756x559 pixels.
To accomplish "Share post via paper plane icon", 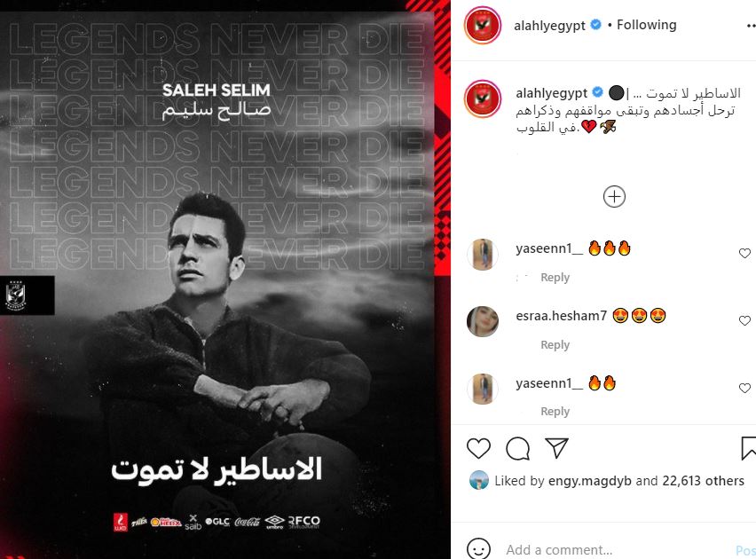I will 557,448.
